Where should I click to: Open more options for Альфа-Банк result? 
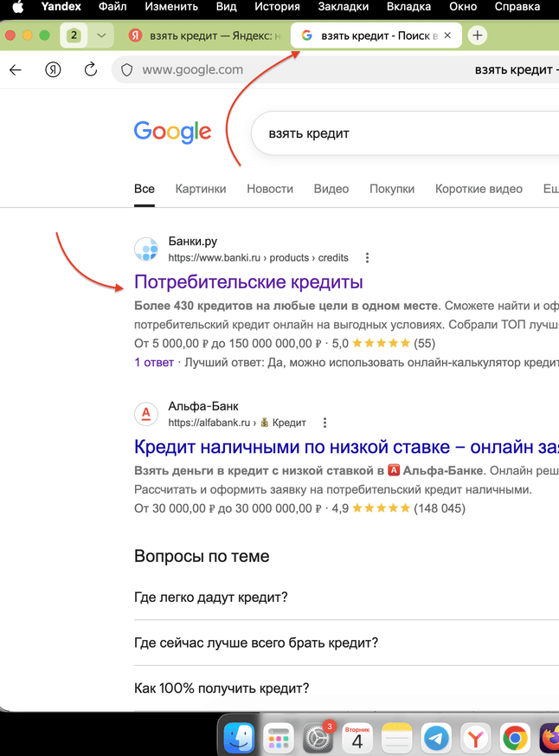[x=324, y=423]
